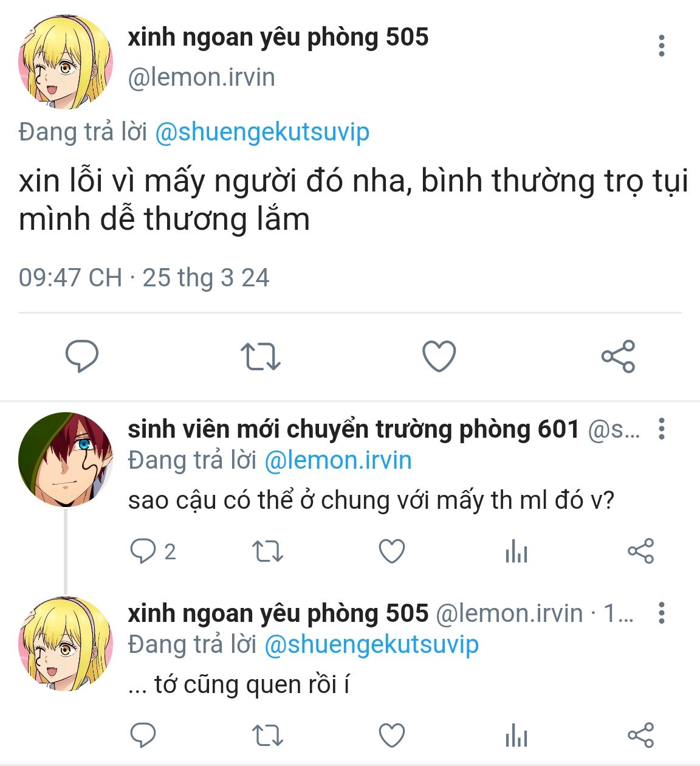This screenshot has height=766, width=700.
Task: Open reply count on phòng 601 tweet
Action: click(x=153, y=551)
